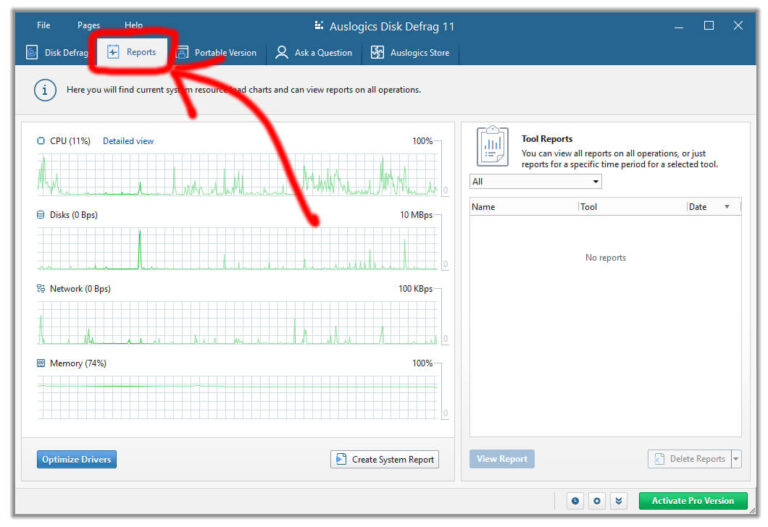
Task: Click the Tool Reports heading
Action: pos(547,139)
